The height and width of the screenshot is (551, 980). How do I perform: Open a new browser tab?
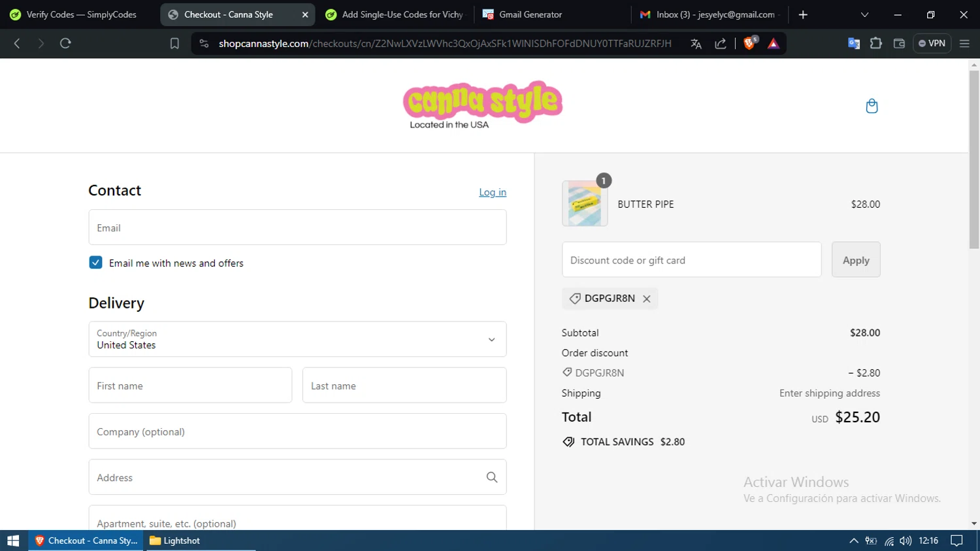803,14
